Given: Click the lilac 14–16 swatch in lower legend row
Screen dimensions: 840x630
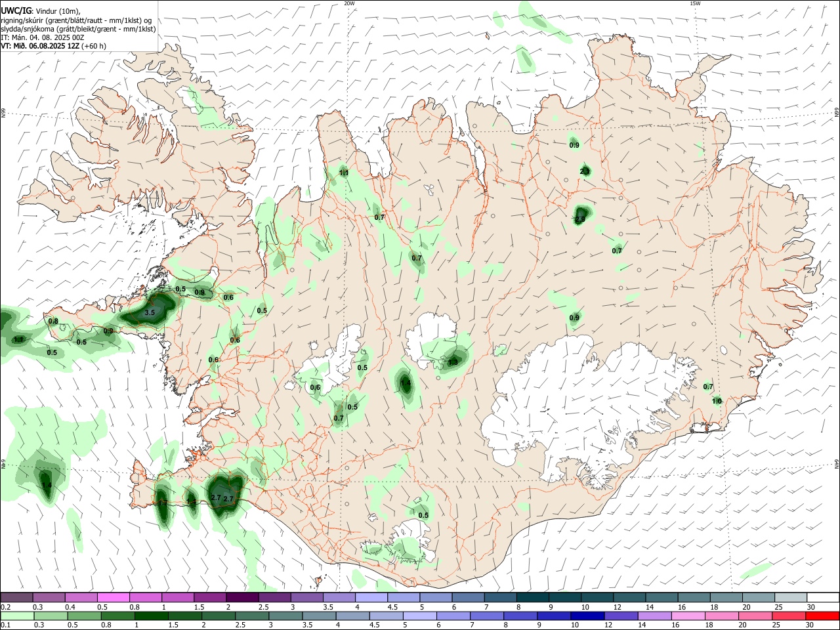Looking at the screenshot, I should coord(654,616).
